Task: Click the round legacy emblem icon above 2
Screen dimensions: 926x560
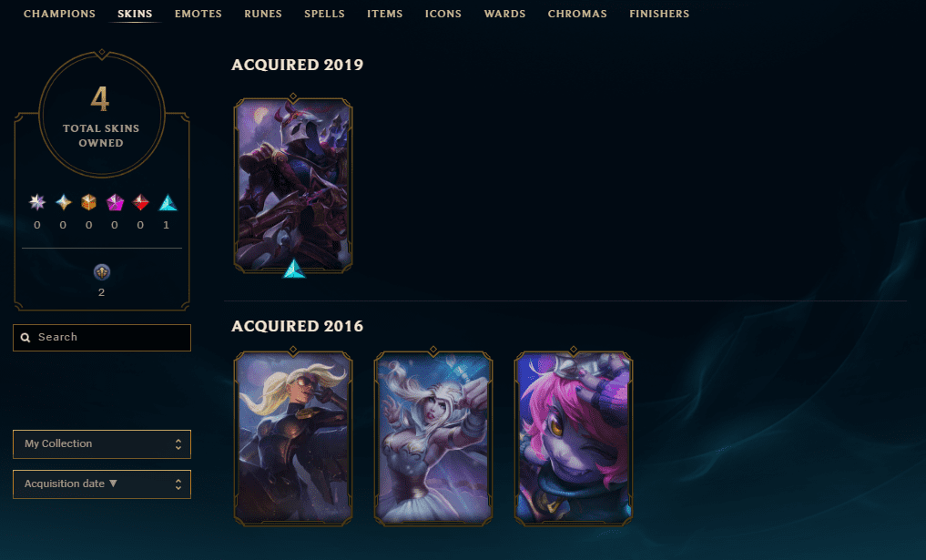Action: click(x=102, y=272)
